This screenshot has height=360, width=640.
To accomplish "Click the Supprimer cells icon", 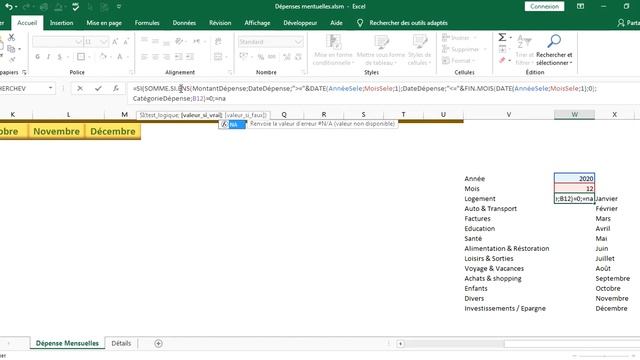I will click(446, 49).
